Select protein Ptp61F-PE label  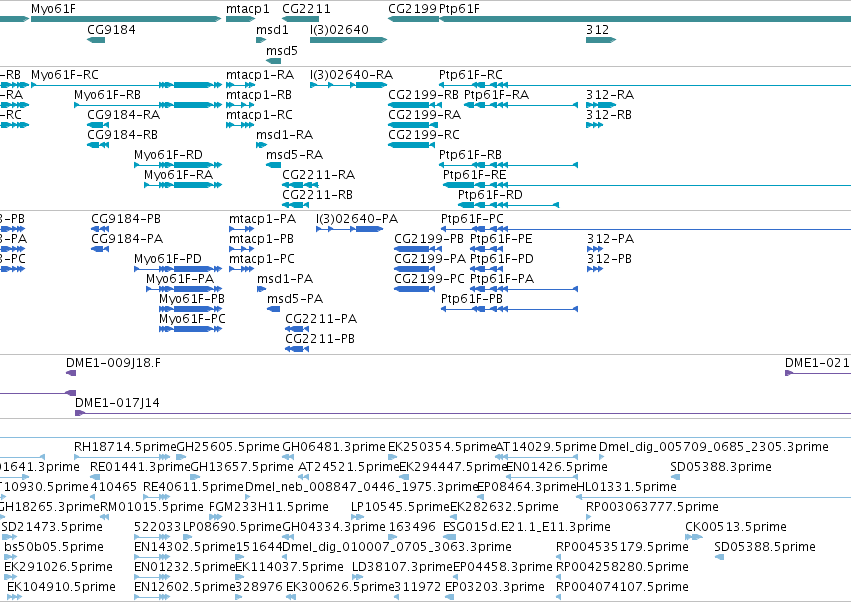coord(501,239)
